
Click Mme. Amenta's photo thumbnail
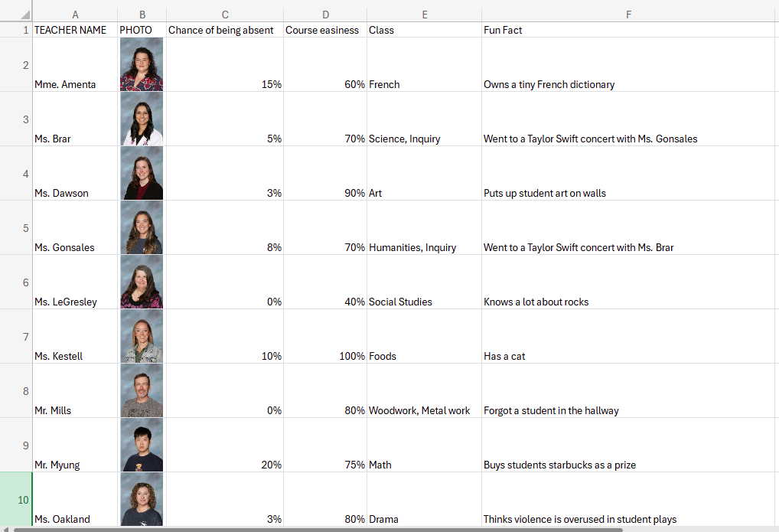(142, 64)
